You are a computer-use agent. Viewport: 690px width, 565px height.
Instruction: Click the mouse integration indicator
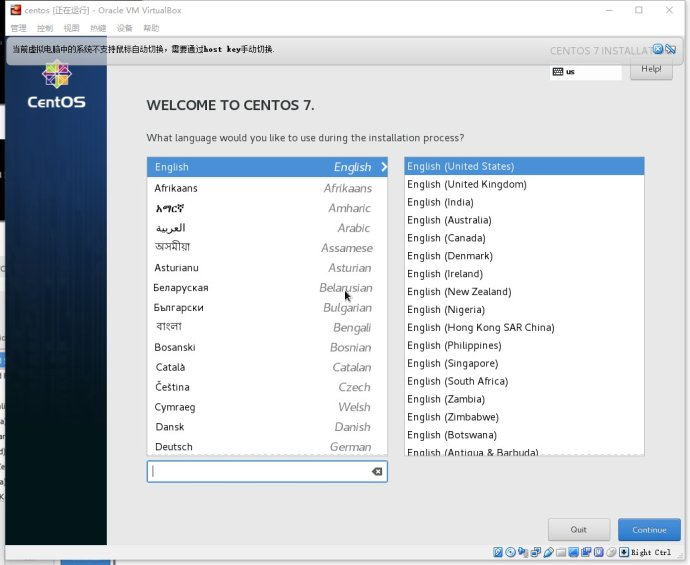611,552
